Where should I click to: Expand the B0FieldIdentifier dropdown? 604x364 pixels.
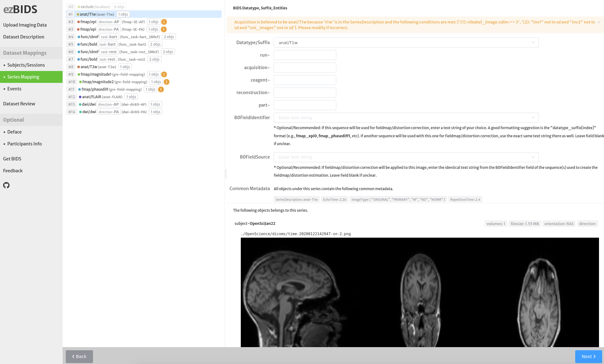click(406, 118)
